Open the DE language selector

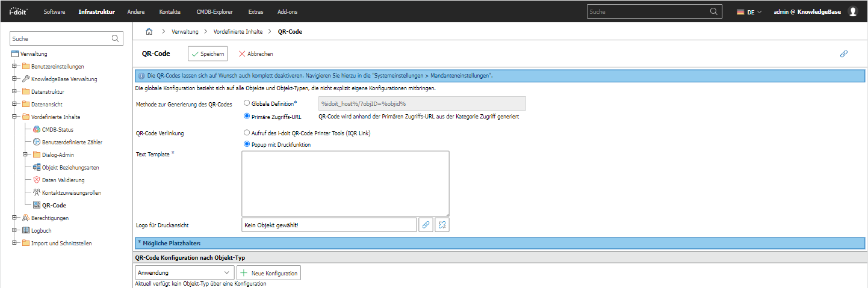[749, 12]
